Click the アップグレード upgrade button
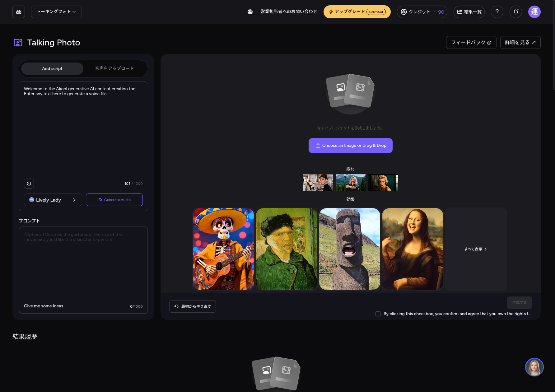 [x=357, y=12]
